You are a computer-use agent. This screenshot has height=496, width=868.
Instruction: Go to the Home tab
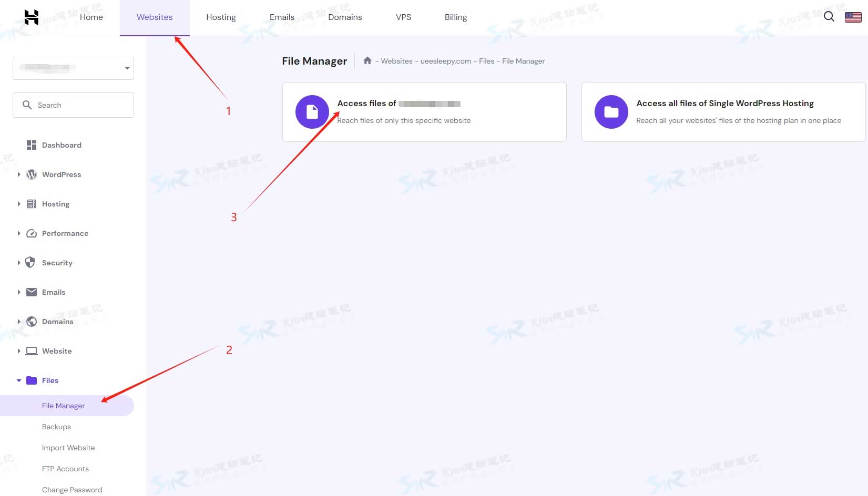(x=91, y=17)
